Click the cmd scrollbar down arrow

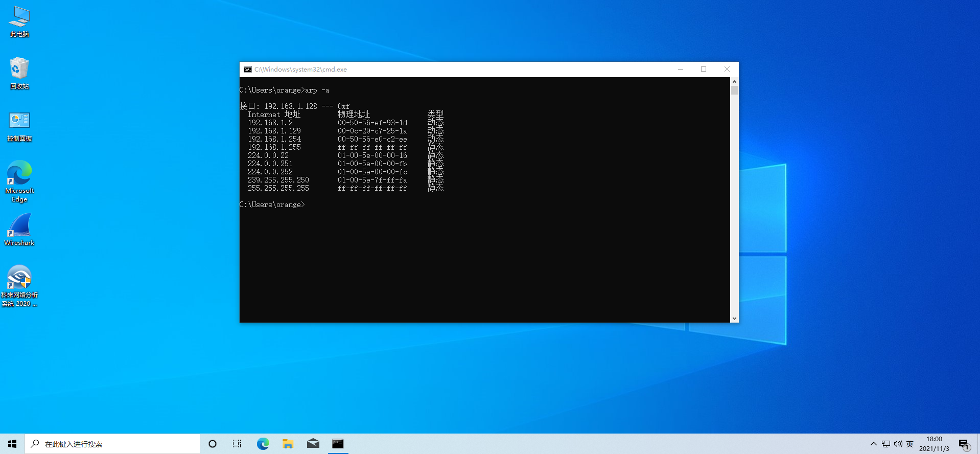pos(734,319)
